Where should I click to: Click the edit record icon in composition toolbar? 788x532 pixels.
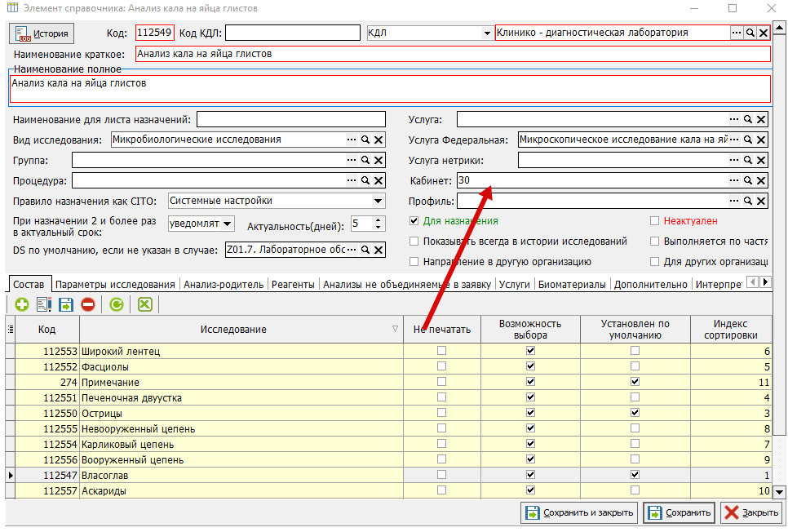44,304
